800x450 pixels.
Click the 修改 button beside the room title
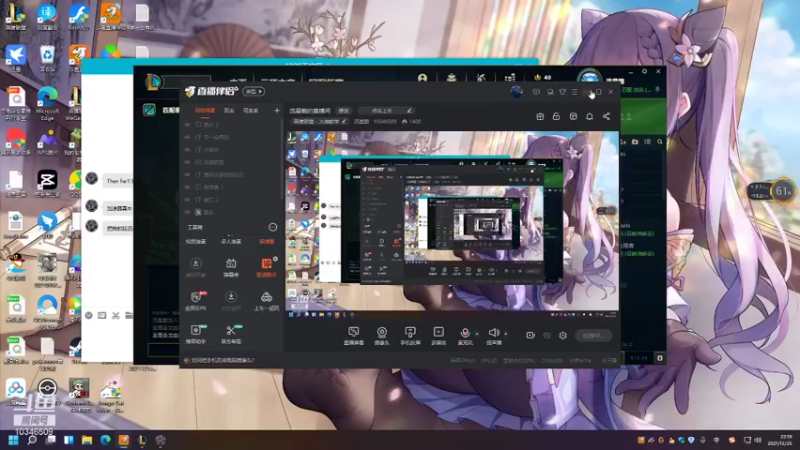pyautogui.click(x=344, y=110)
